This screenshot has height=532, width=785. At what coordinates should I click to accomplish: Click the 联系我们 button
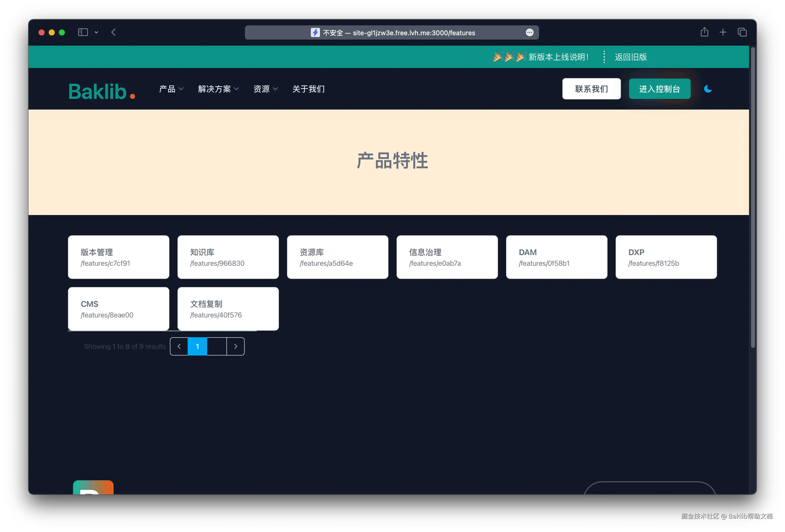(x=591, y=89)
